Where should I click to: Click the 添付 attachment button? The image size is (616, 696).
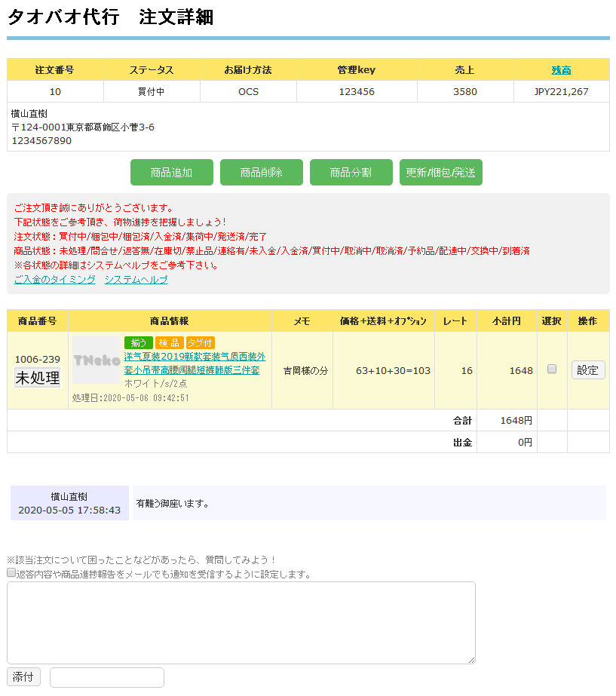point(23,677)
